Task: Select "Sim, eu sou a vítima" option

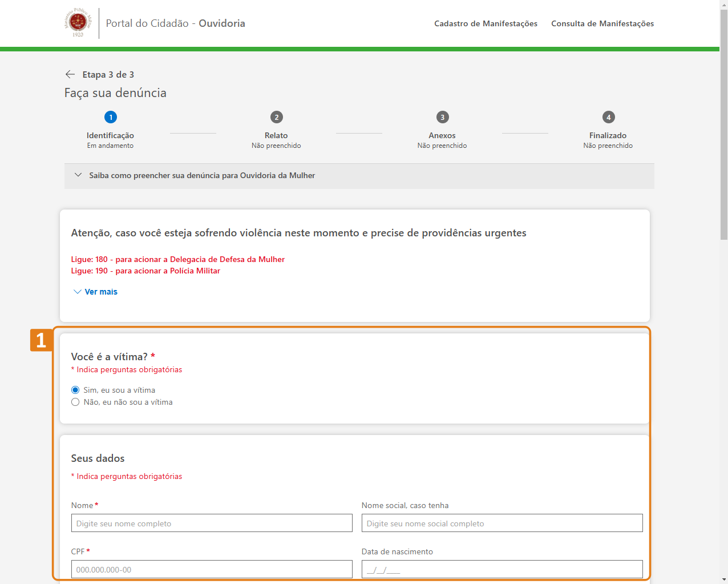Action: 75,390
